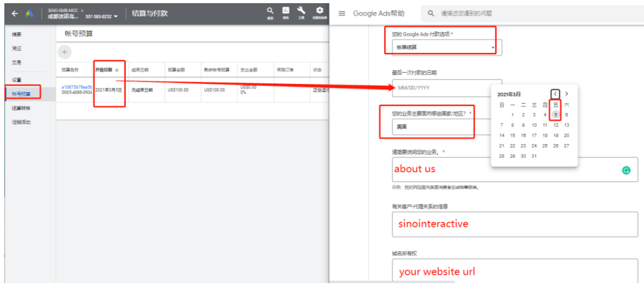644x290 pixels.
Task: Select 帐号预算 in the left sidebar
Action: (x=22, y=94)
